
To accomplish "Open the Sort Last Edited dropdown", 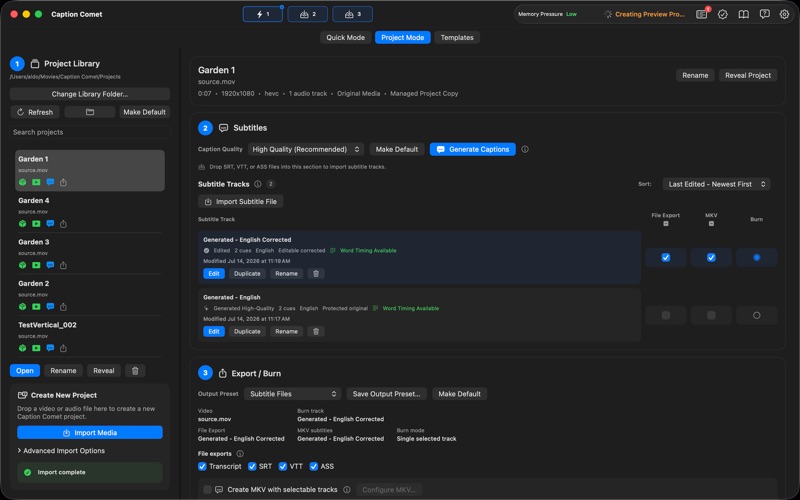I will click(716, 184).
